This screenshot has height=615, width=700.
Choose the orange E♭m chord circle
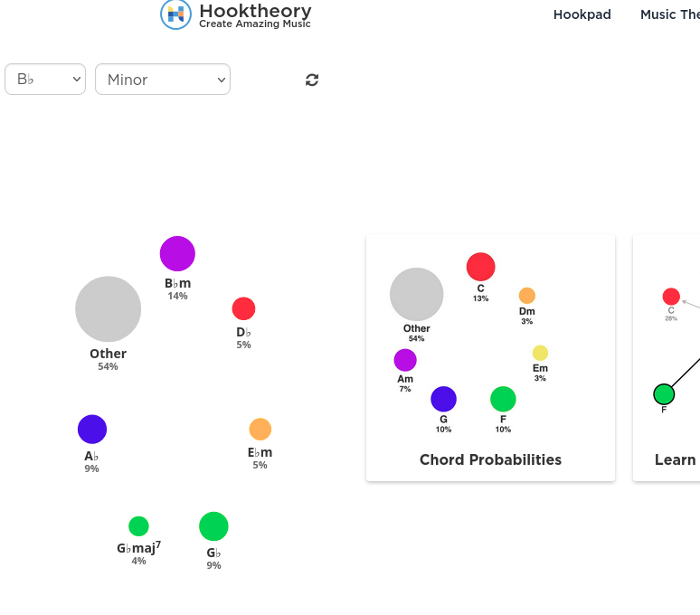(260, 429)
